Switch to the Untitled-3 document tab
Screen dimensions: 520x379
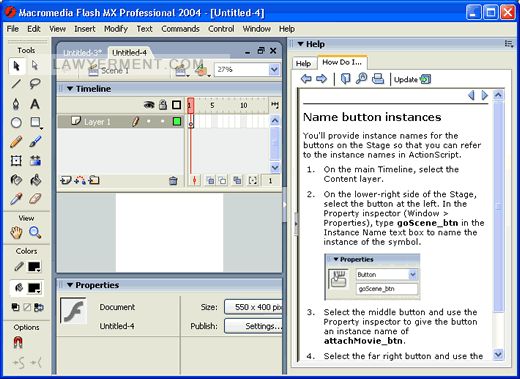[82, 53]
